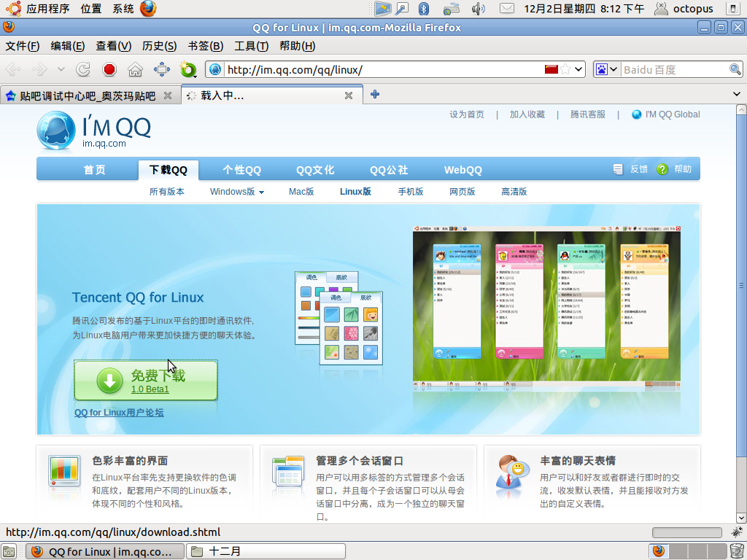Viewport: 747px width, 560px height.
Task: Open the 帮助(H) menu in Firefox
Action: click(x=298, y=46)
